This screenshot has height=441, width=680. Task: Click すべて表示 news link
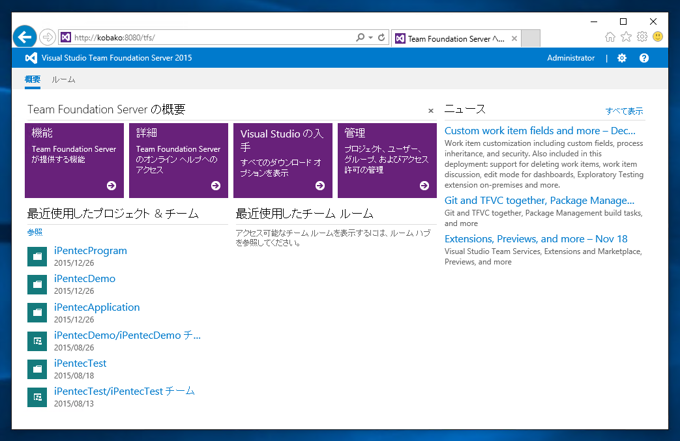click(624, 111)
